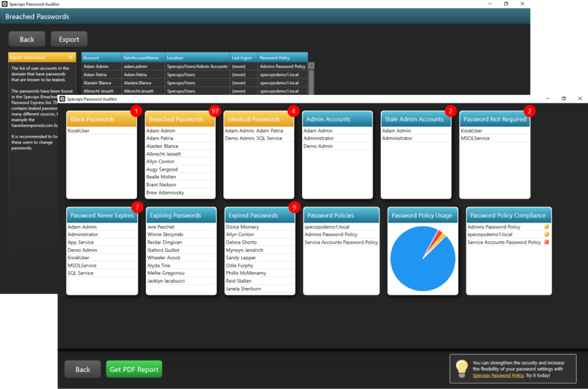This screenshot has height=389, width=588.
Task: Select Service Accounts Password Policy in Password Policies
Action: [x=341, y=242]
